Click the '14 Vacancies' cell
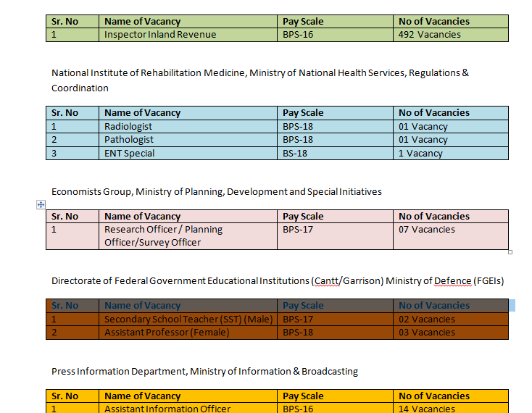This screenshot has height=413, width=532. click(x=451, y=408)
